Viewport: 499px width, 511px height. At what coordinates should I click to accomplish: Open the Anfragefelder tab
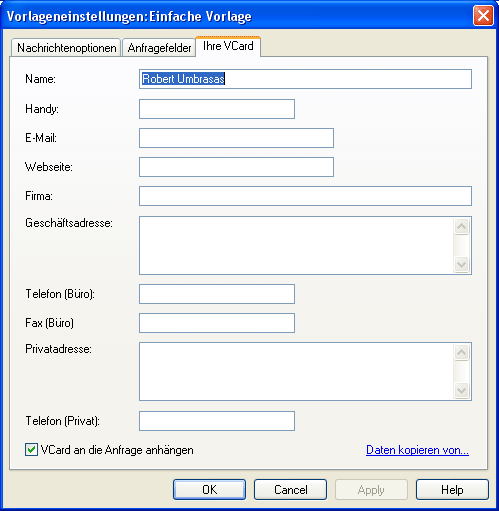tap(159, 48)
